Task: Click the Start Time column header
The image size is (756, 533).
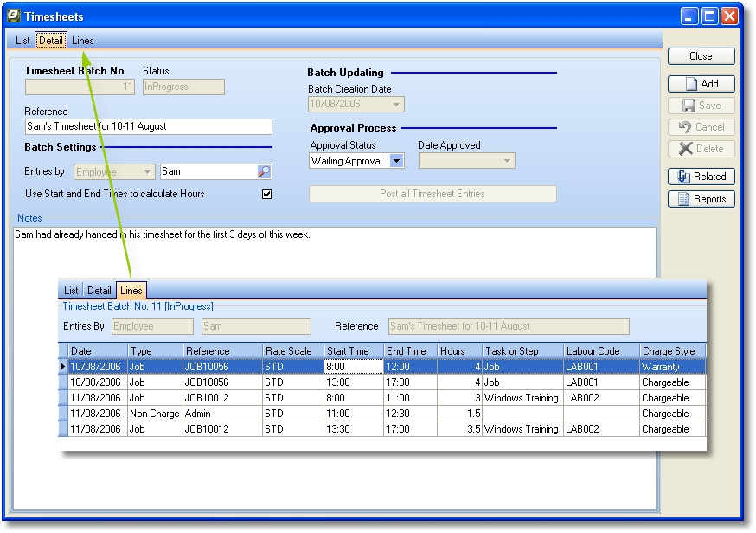Action: pyautogui.click(x=348, y=351)
